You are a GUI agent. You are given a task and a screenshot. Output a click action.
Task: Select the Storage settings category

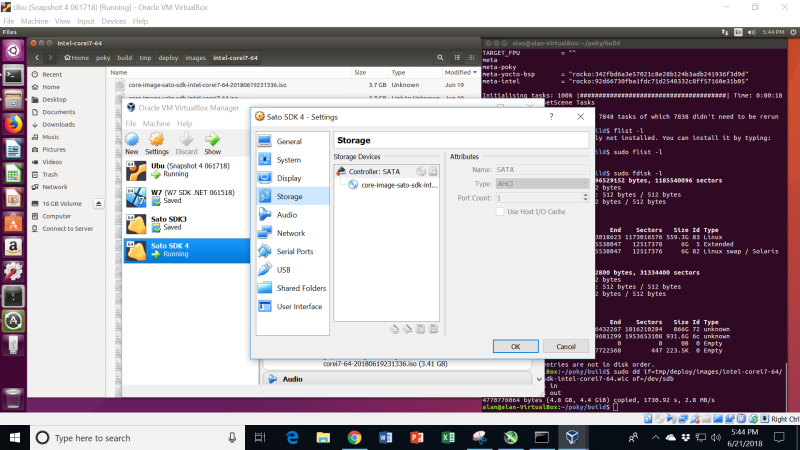pos(292,196)
